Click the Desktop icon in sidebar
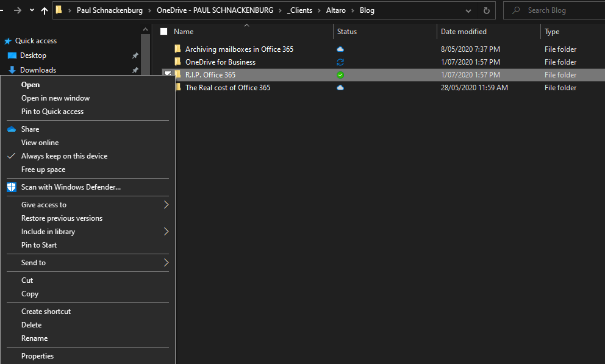Viewport: 605px width, 364px height. click(x=12, y=55)
